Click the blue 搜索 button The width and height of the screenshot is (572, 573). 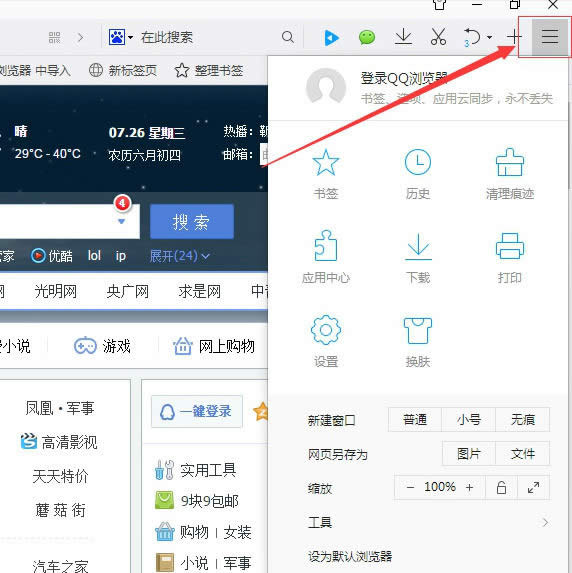(x=192, y=221)
